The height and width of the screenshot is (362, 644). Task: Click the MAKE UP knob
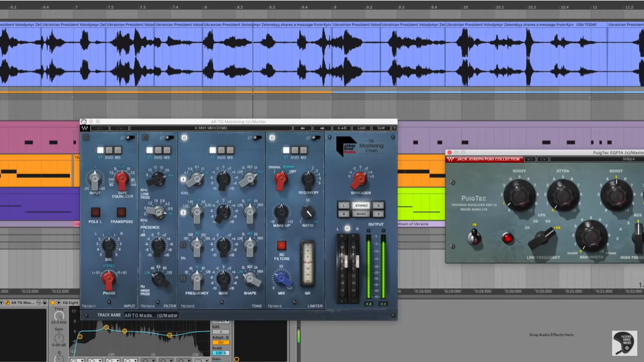pos(282,213)
